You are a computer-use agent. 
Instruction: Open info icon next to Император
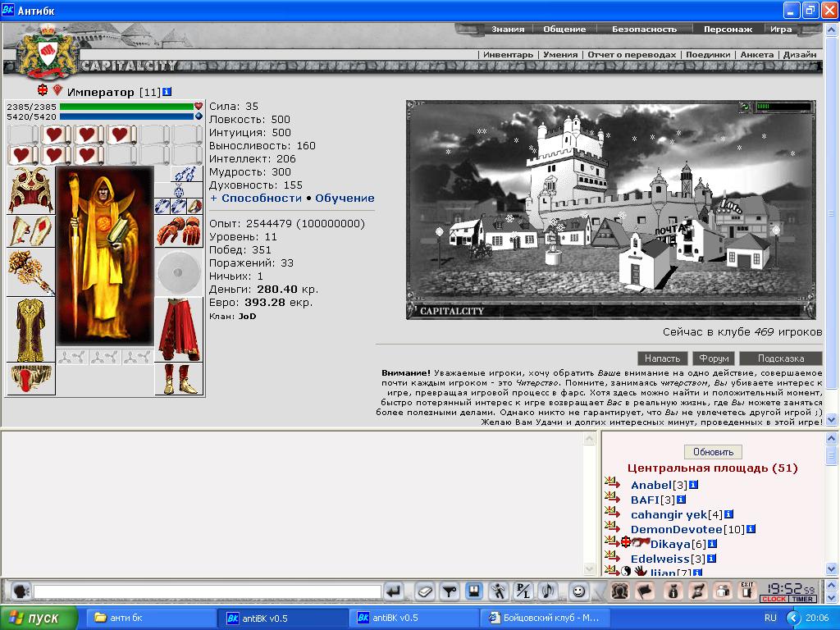(167, 92)
